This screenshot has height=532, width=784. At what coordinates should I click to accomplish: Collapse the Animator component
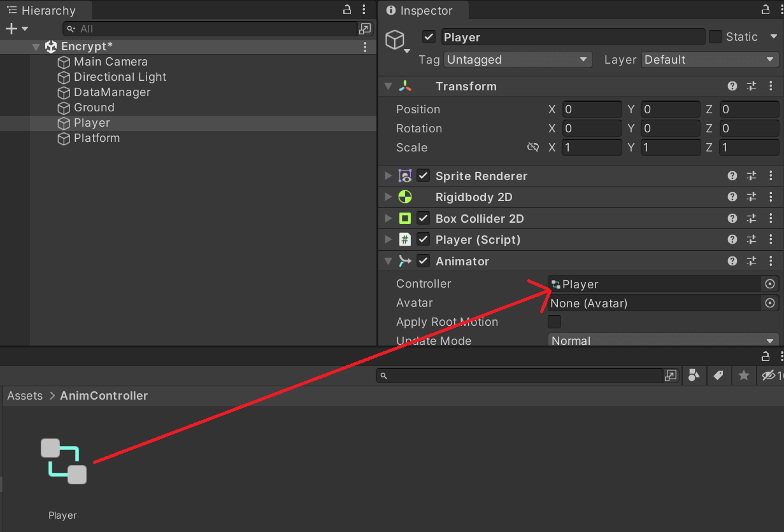pos(388,261)
